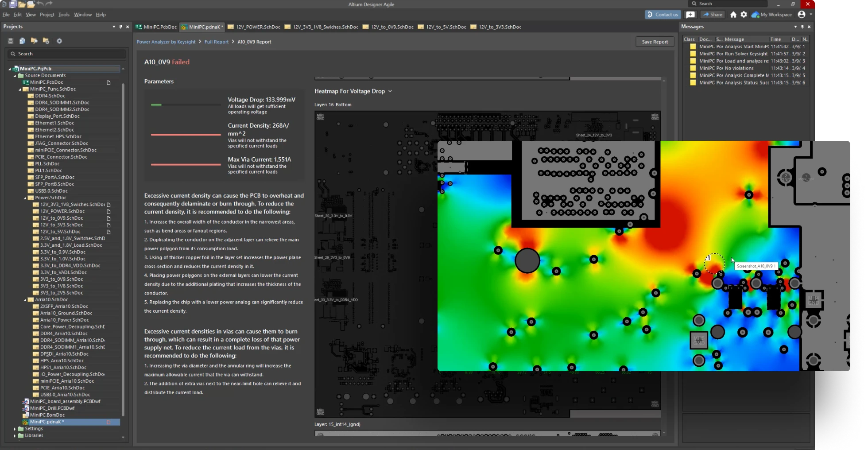Click the Save Report button
Viewport: 868px width, 450px height.
[x=655, y=42]
